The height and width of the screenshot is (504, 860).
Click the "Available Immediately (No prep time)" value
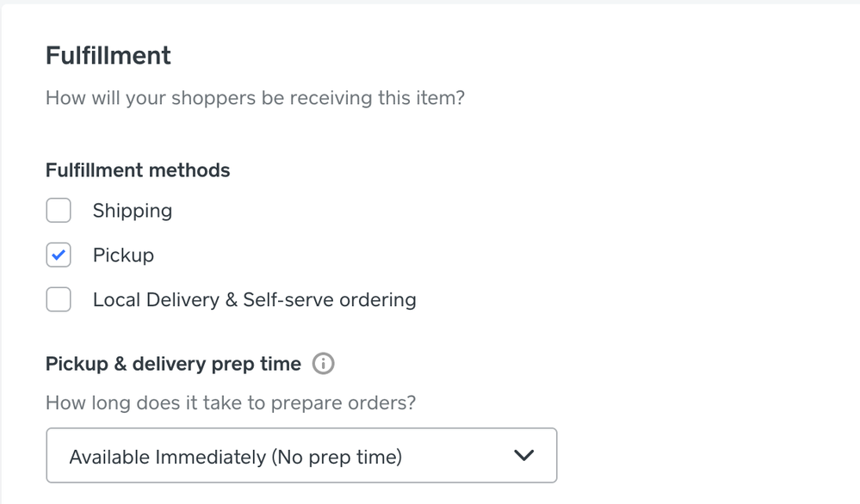tap(235, 457)
